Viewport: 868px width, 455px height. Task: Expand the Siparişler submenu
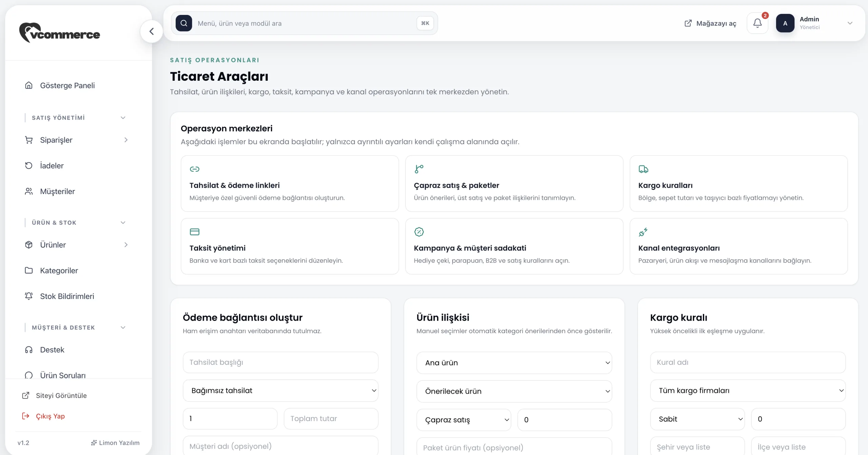(125, 140)
